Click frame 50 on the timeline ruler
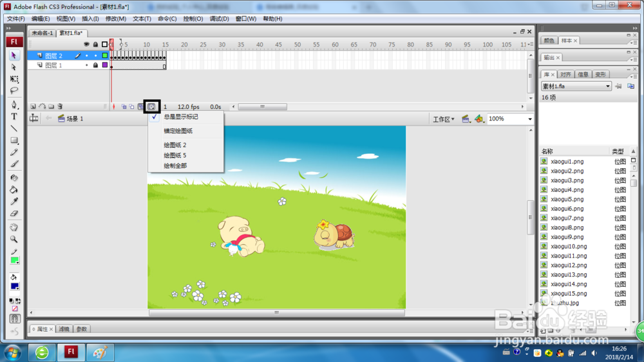 298,44
